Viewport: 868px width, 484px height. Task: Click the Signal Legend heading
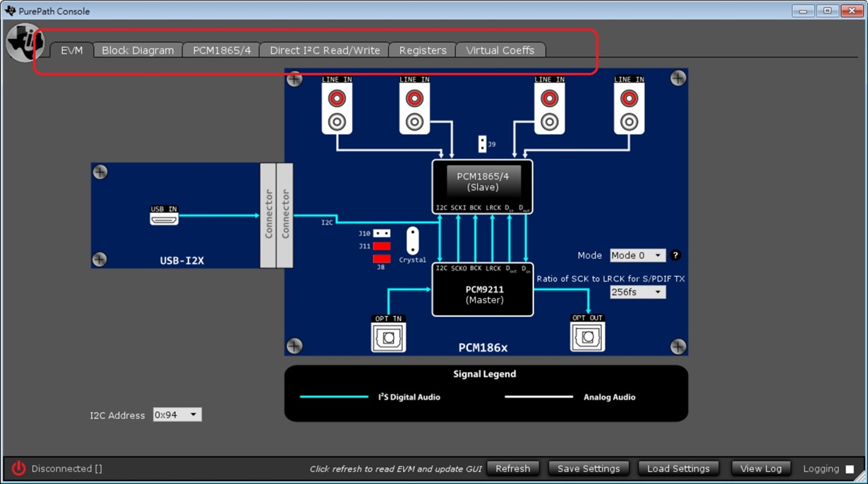coord(485,374)
